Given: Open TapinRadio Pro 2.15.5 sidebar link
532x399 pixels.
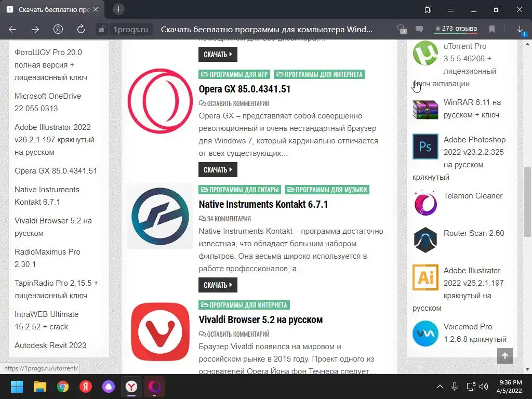Looking at the screenshot, I should [56, 289].
